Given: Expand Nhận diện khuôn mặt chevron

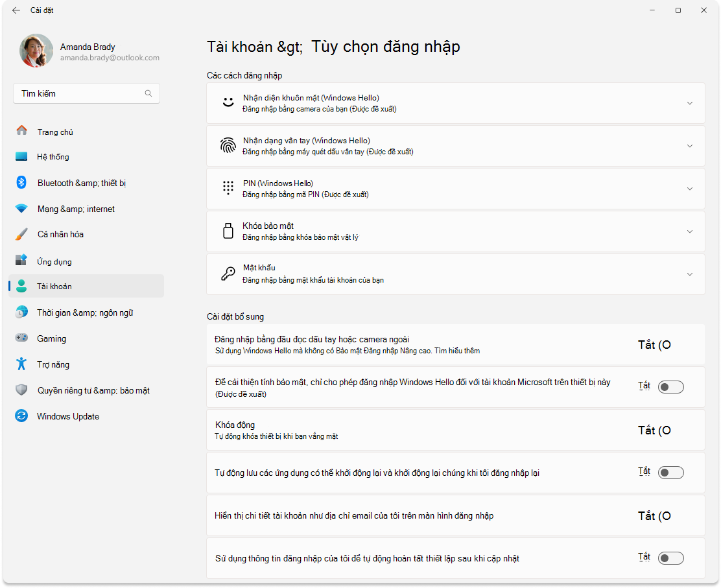Looking at the screenshot, I should (x=690, y=104).
